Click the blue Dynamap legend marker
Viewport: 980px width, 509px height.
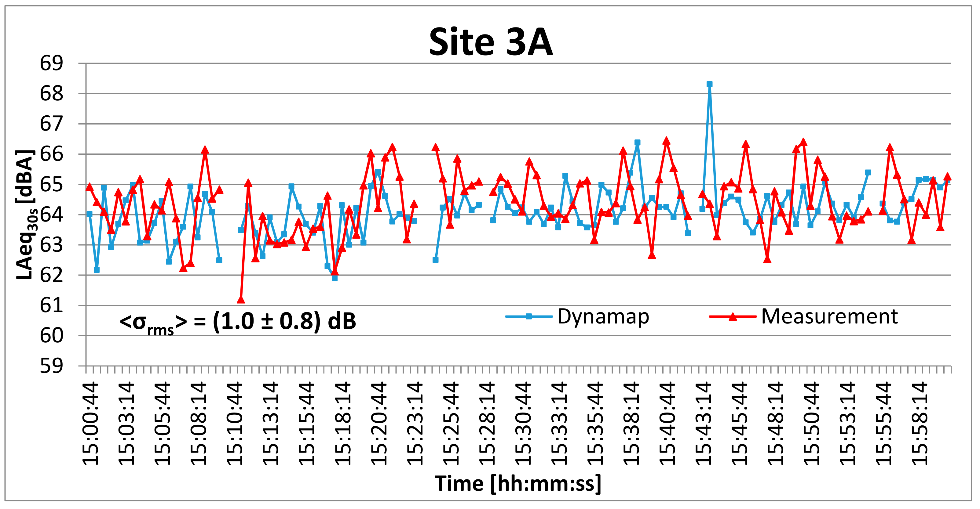[528, 317]
